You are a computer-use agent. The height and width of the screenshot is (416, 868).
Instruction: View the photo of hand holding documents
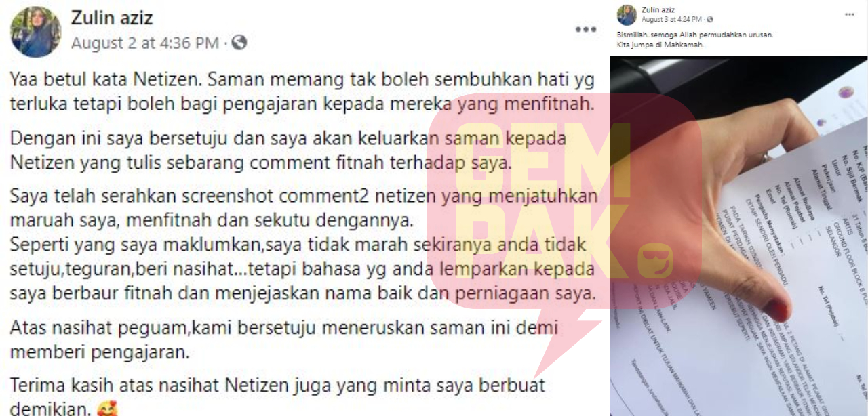739,236
